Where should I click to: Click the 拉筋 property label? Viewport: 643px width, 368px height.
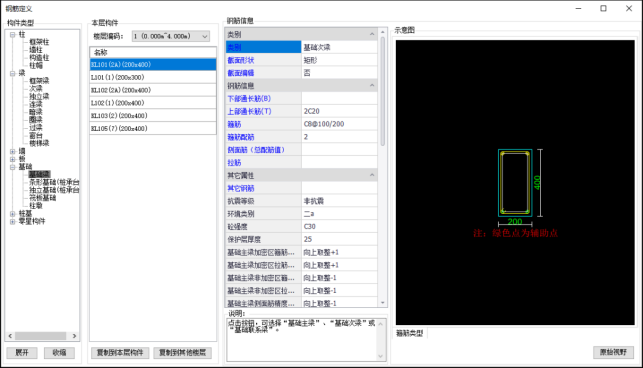coord(234,162)
